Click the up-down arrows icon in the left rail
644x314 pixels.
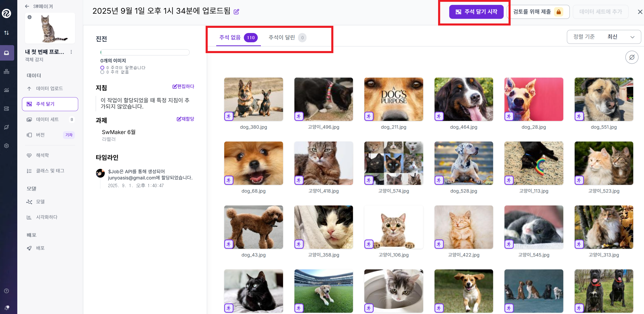(6, 33)
